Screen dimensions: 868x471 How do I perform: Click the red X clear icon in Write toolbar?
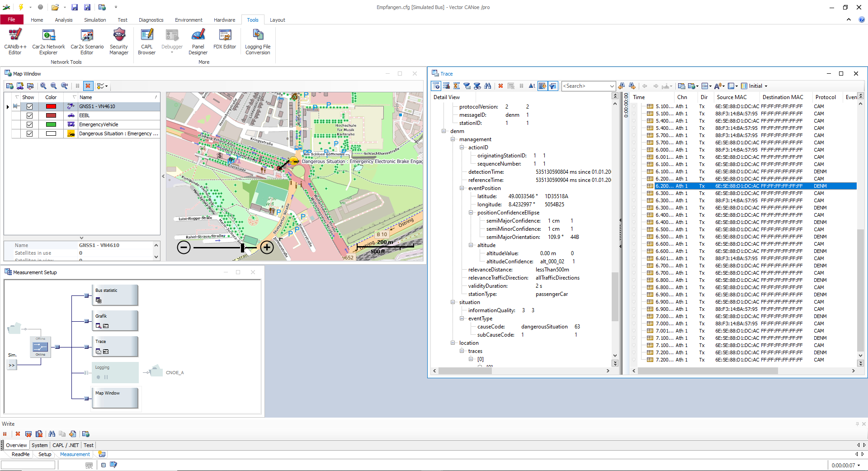[x=18, y=434]
